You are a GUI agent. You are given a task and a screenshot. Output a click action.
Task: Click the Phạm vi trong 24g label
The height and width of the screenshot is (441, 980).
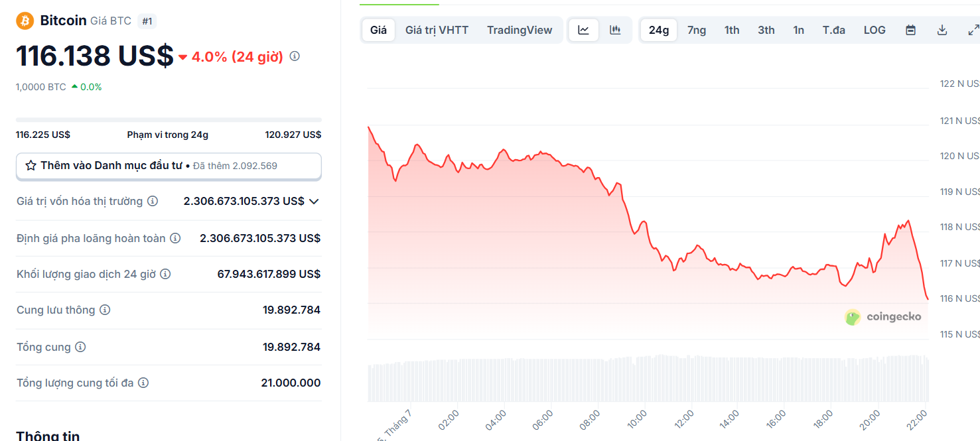coord(168,135)
